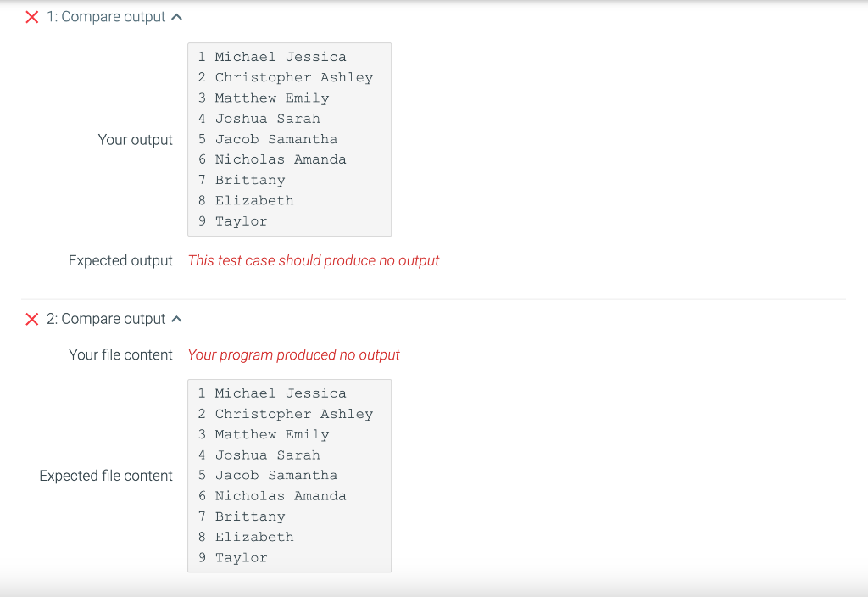Click the failure icon beside Compare output 2

tap(32, 319)
